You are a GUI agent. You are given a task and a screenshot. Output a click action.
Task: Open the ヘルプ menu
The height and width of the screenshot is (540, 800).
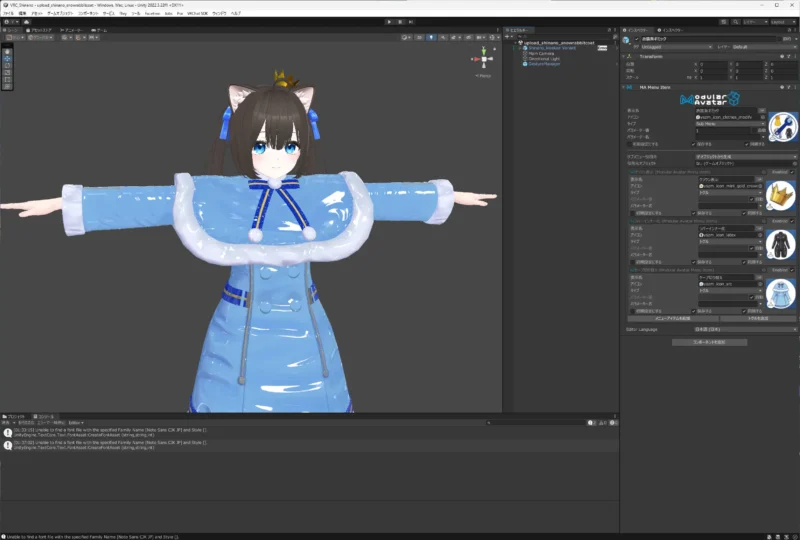236,13
